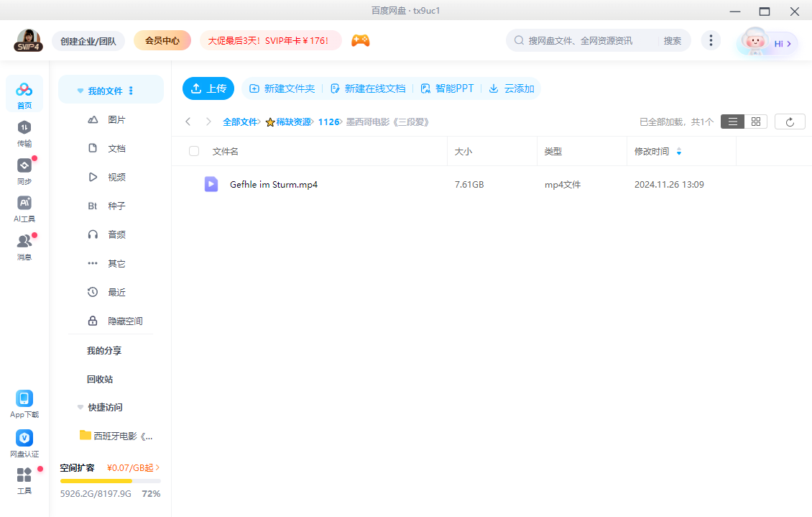
Task: Click the 空间扩容 label
Action: [77, 468]
